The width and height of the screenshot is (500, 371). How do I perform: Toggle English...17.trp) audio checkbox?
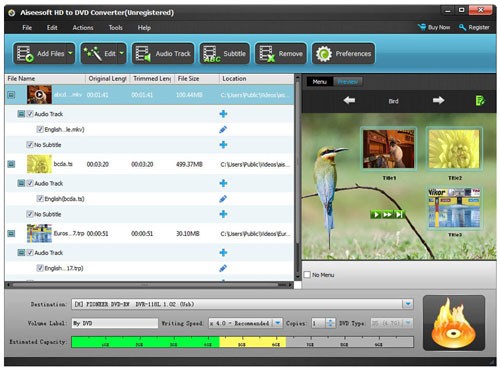point(40,268)
